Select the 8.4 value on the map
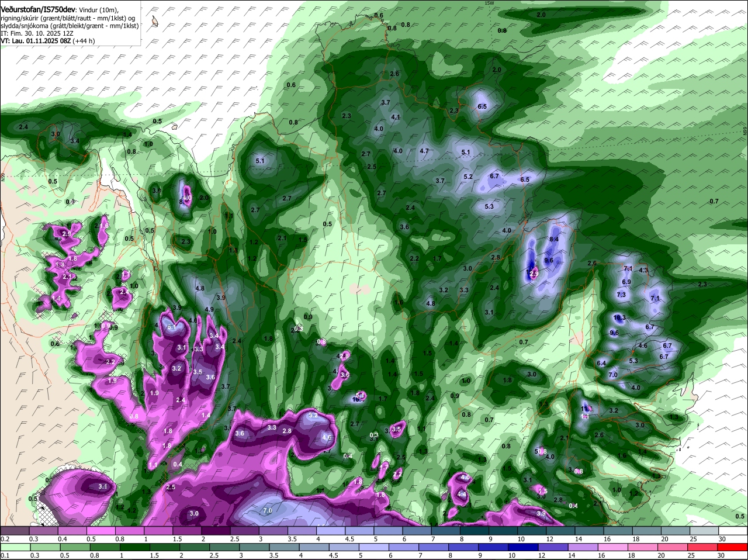Image resolution: width=748 pixels, height=560 pixels. pos(555,240)
